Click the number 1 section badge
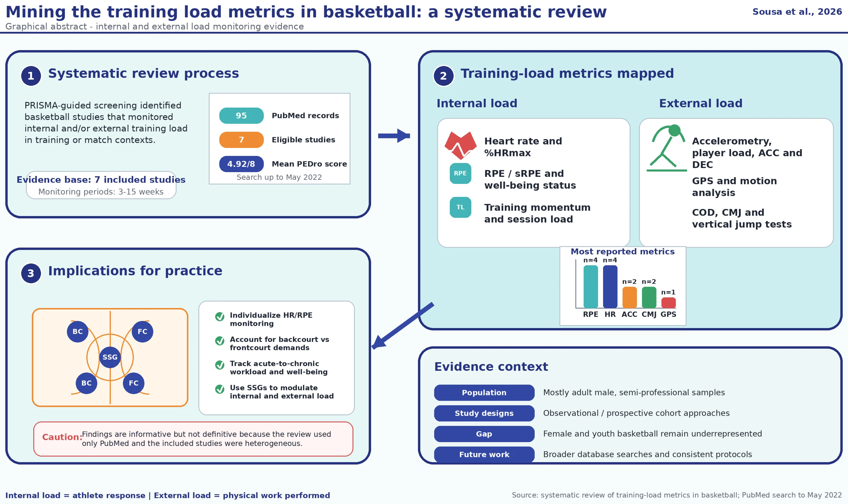 [x=31, y=76]
